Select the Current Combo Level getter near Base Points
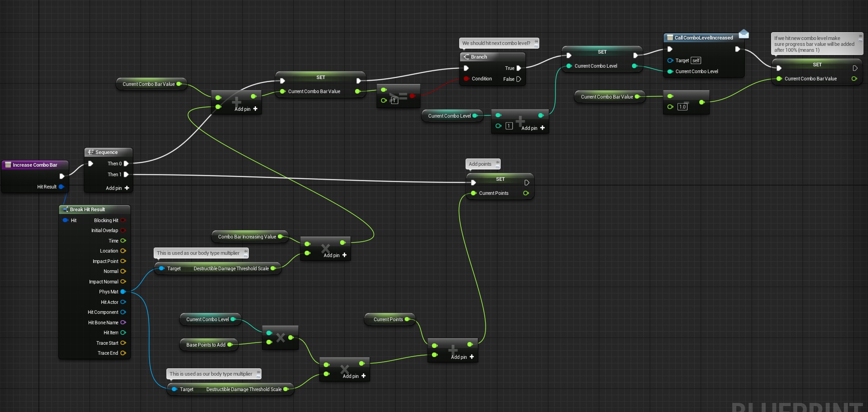The height and width of the screenshot is (412, 868). click(x=211, y=319)
